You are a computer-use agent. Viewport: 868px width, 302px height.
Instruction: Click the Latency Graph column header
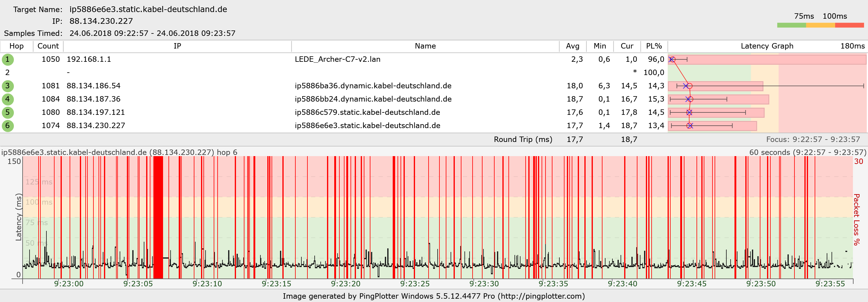click(767, 46)
